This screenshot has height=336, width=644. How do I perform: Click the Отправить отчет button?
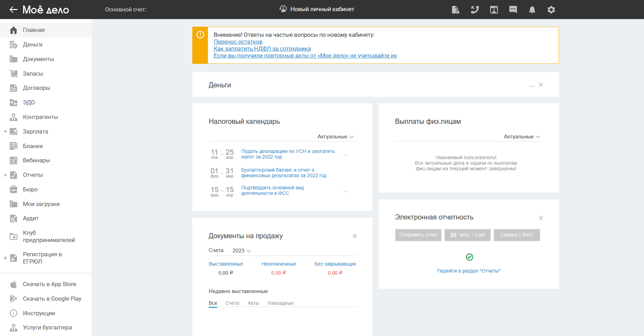coord(418,235)
